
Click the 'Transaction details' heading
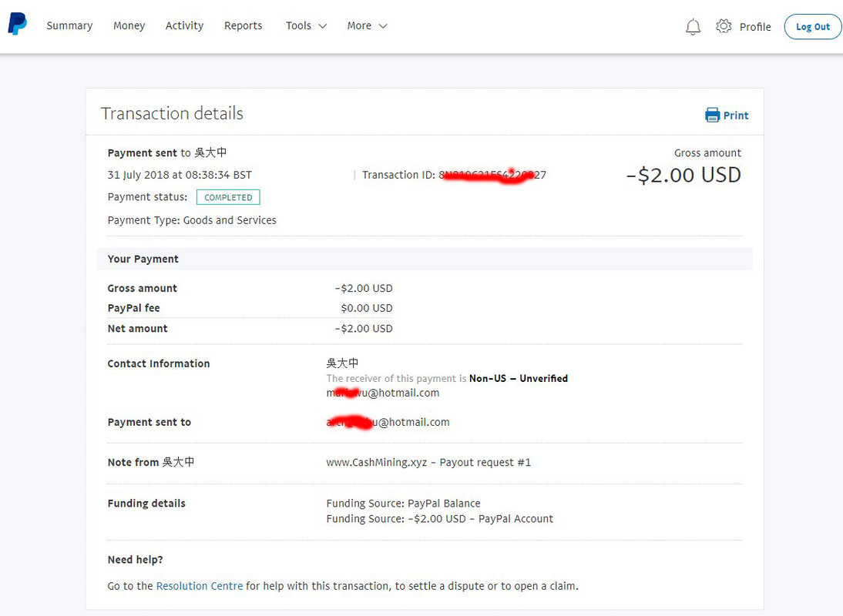[x=172, y=113]
